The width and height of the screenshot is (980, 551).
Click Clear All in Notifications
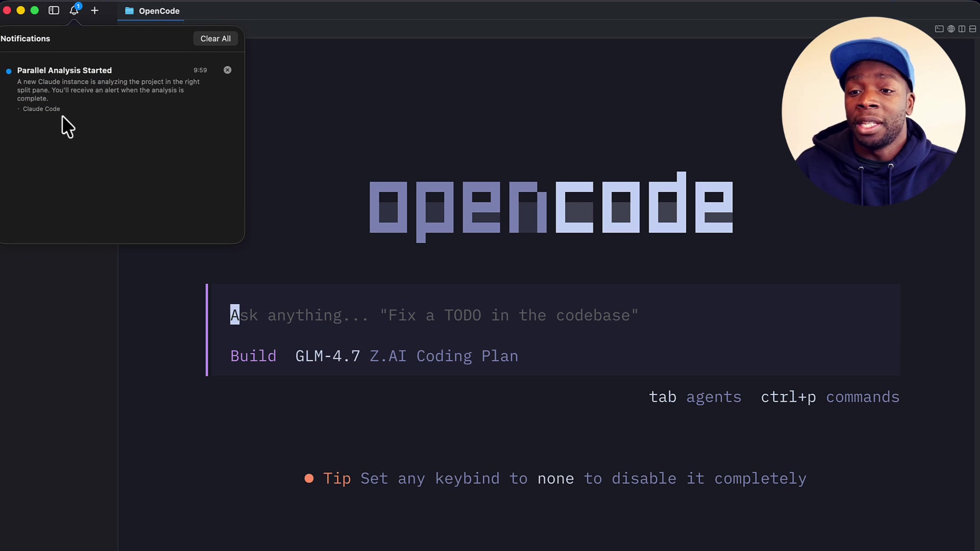[215, 38]
